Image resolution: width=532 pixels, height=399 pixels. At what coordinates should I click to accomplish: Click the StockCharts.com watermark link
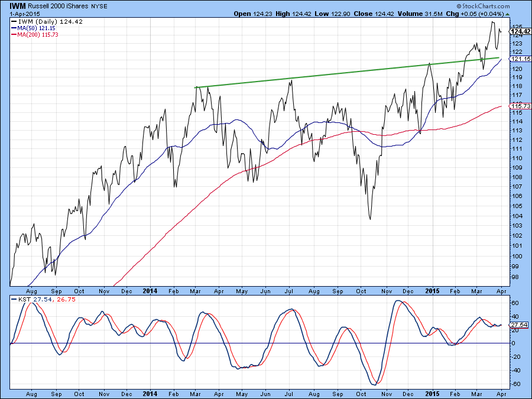click(x=483, y=6)
